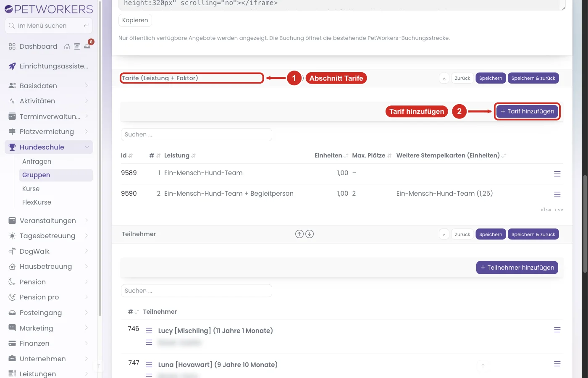Viewport: 588px width, 378px height.
Task: Open the calendar icon beside Dashboard
Action: [x=77, y=47]
